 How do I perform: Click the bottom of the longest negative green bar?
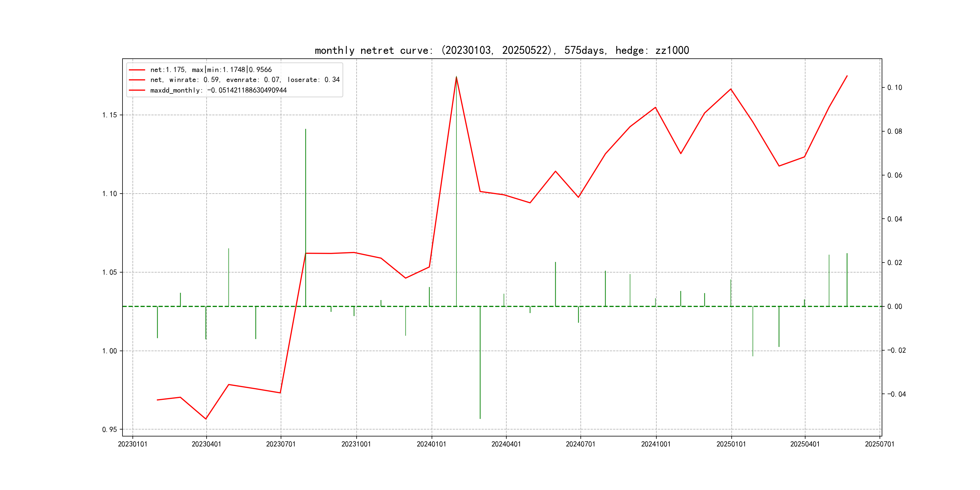point(480,418)
